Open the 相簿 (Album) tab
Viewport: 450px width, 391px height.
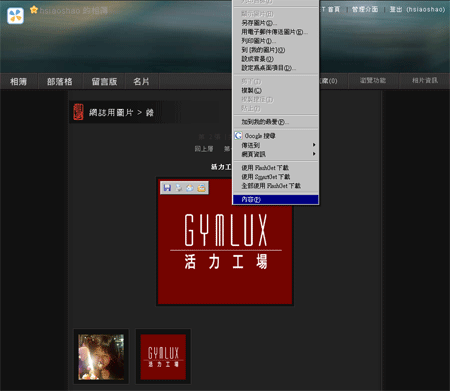[x=18, y=81]
